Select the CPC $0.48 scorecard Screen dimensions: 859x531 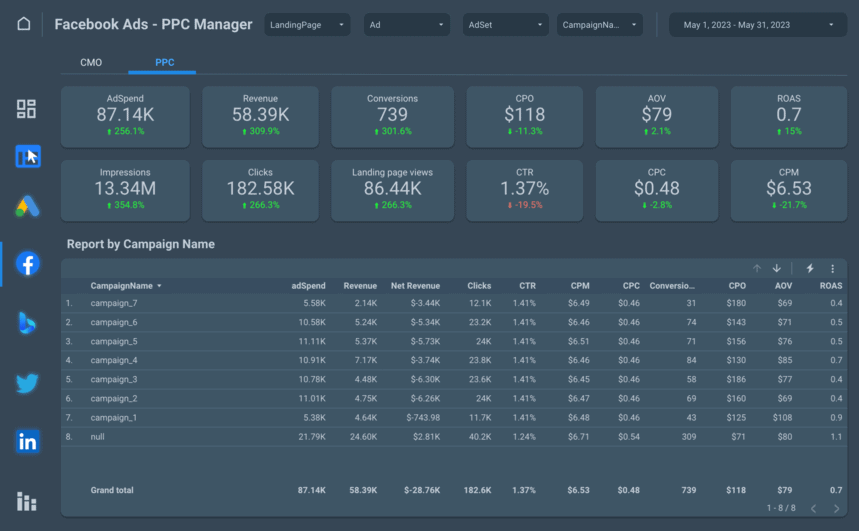tap(657, 190)
